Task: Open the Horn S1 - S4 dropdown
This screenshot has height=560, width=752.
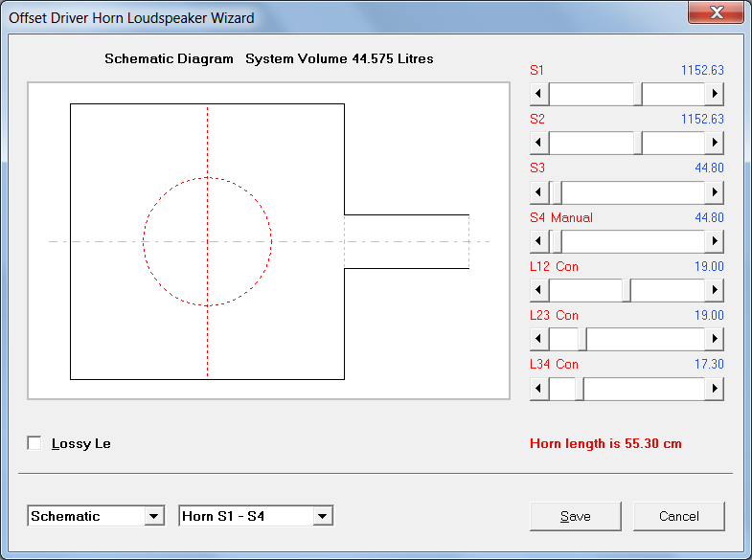Action: [322, 516]
